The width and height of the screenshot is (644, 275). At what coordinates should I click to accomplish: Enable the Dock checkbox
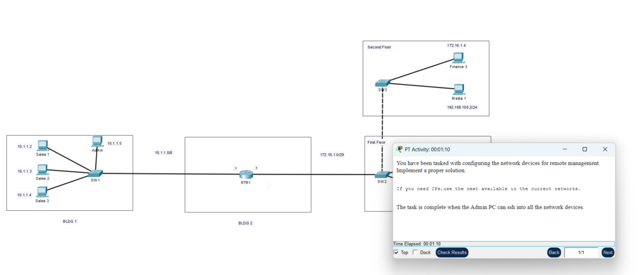pos(415,252)
